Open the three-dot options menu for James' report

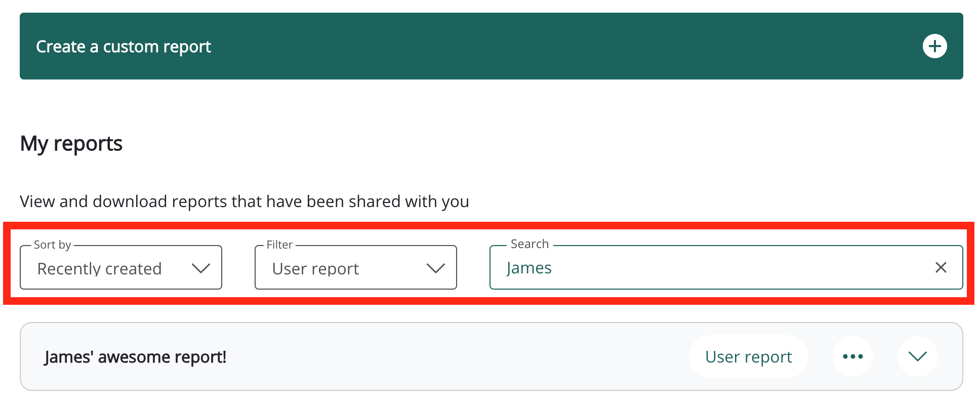coord(852,356)
